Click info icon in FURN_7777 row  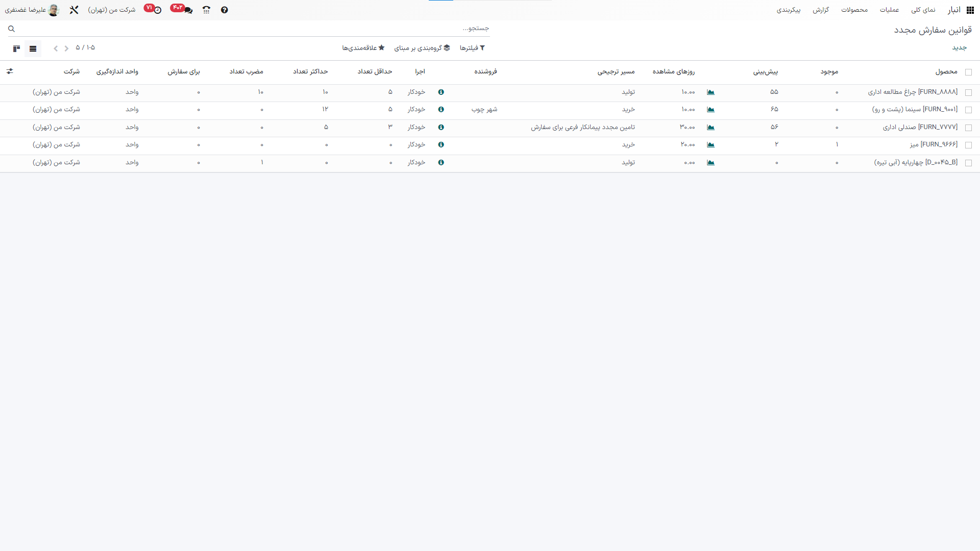pyautogui.click(x=441, y=128)
